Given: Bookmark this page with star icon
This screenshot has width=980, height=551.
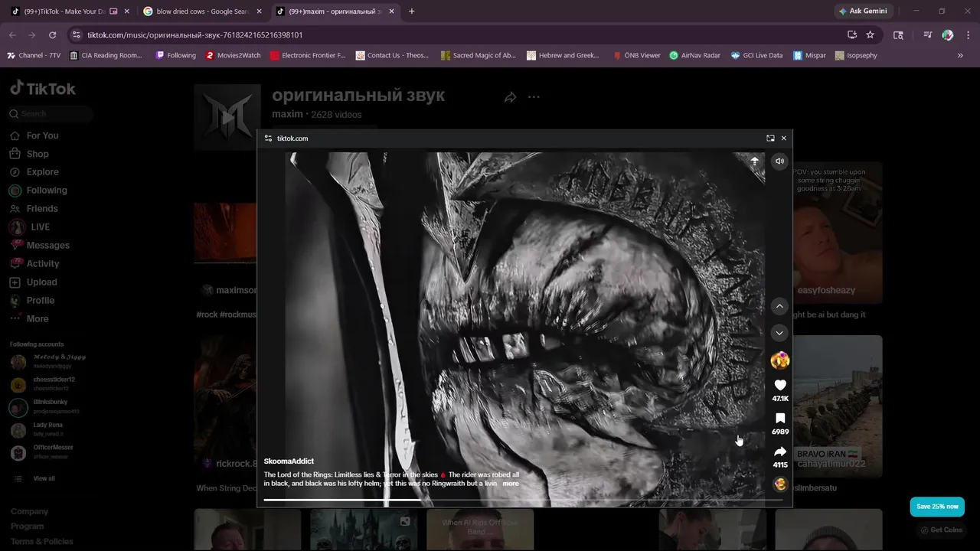Looking at the screenshot, I should pos(870,35).
